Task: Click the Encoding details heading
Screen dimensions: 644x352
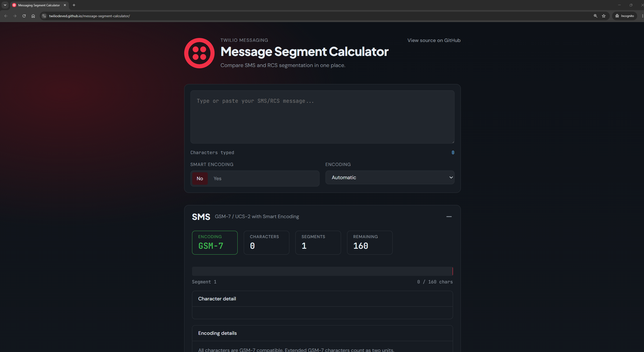Action: point(217,333)
